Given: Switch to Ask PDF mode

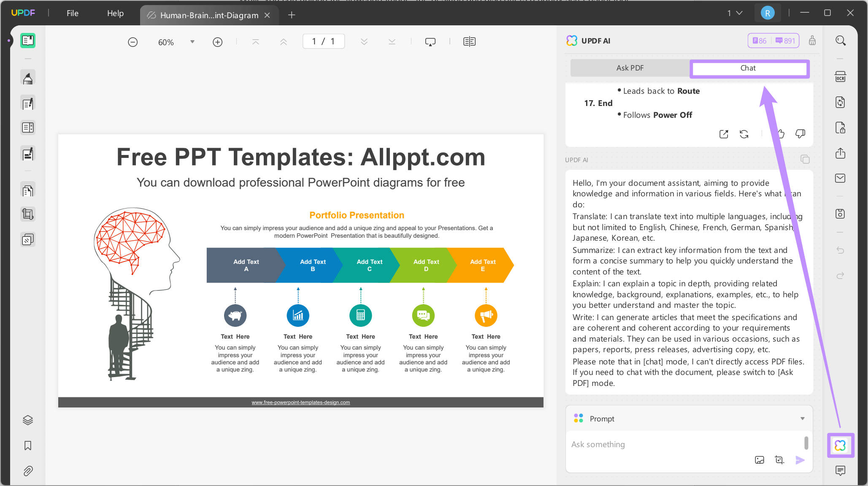Looking at the screenshot, I should click(x=630, y=68).
